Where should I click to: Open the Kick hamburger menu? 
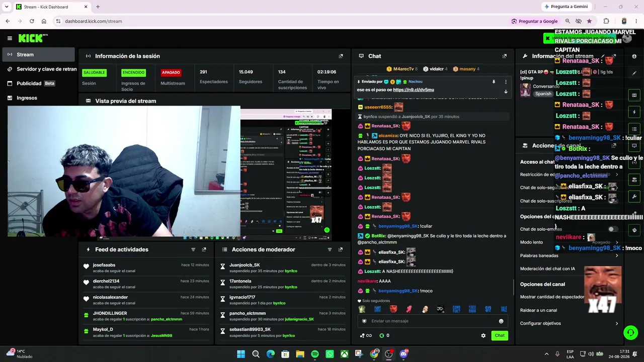click(x=10, y=38)
